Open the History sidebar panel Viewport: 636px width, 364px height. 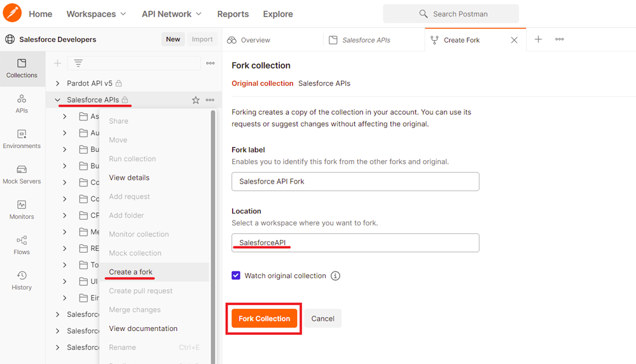22,281
